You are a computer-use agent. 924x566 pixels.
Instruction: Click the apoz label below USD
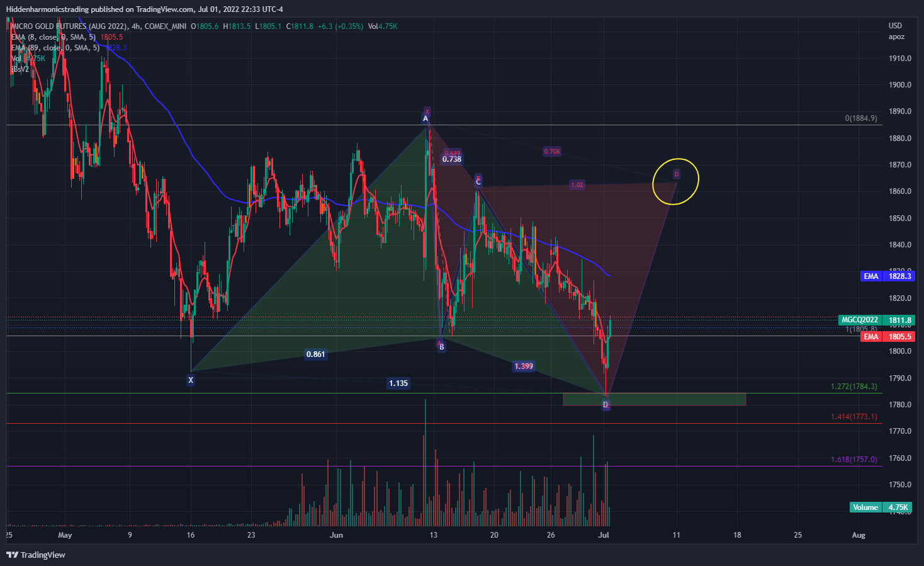click(x=896, y=37)
